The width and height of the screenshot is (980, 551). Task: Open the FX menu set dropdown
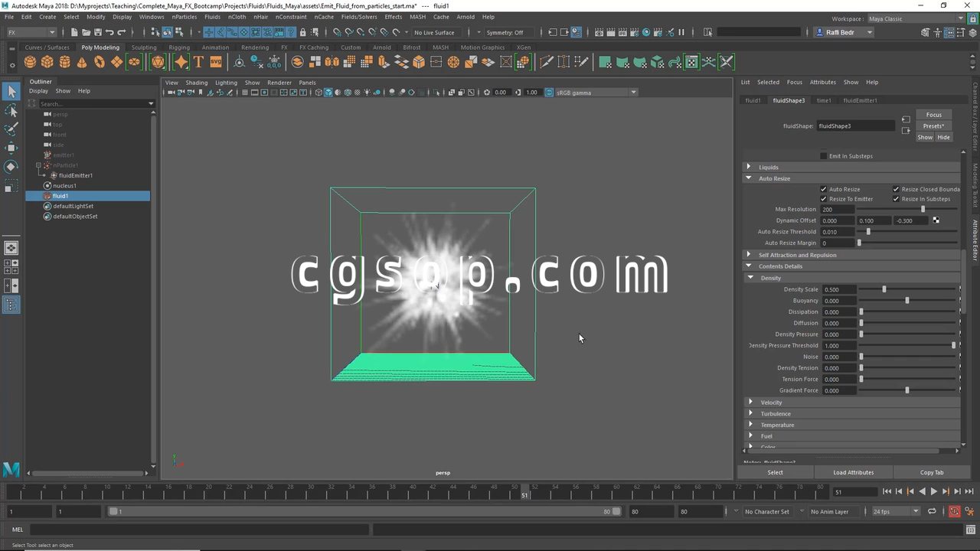click(x=31, y=32)
